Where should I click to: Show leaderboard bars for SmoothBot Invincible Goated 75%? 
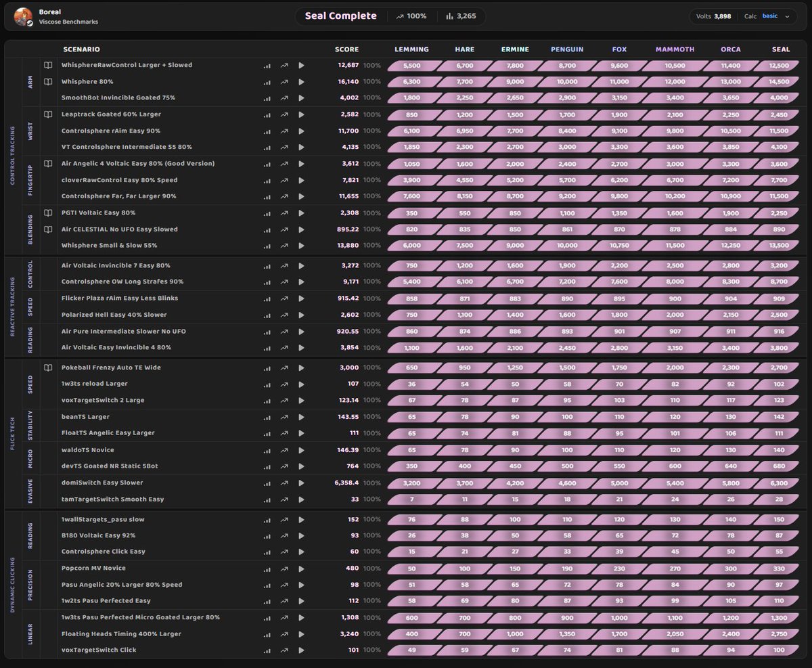(x=267, y=98)
